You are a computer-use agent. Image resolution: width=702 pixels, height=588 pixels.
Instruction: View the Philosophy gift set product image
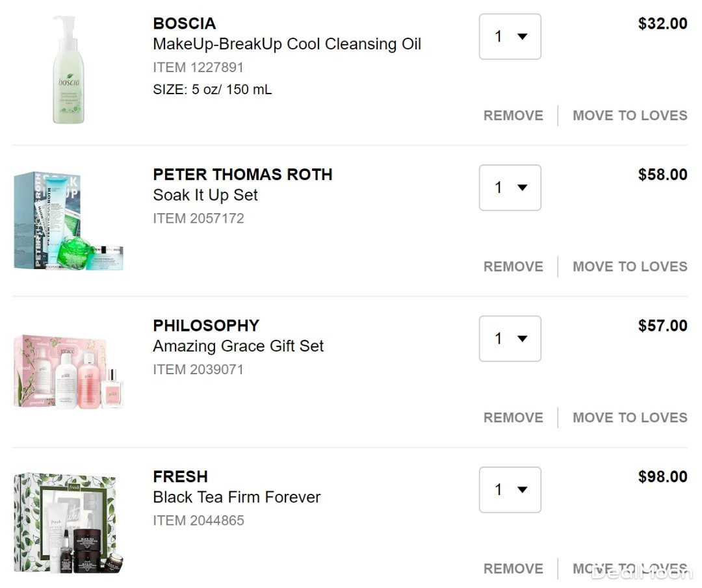[x=68, y=372]
